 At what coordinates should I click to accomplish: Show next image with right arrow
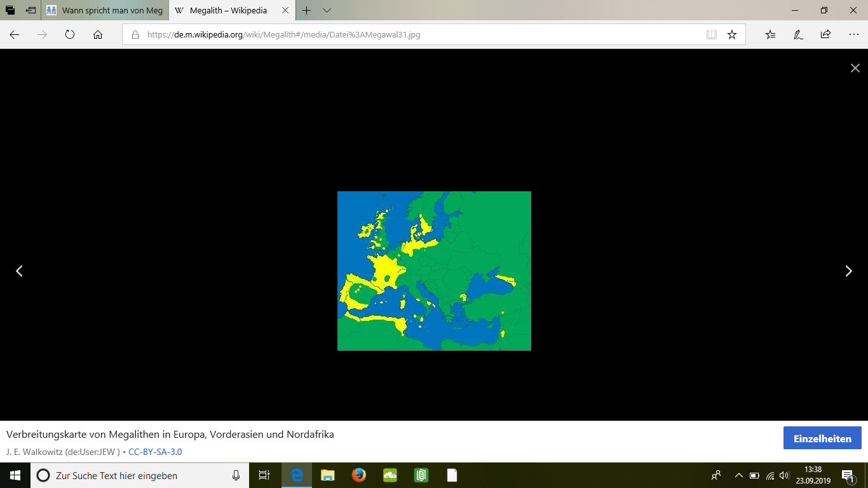pyautogui.click(x=848, y=271)
